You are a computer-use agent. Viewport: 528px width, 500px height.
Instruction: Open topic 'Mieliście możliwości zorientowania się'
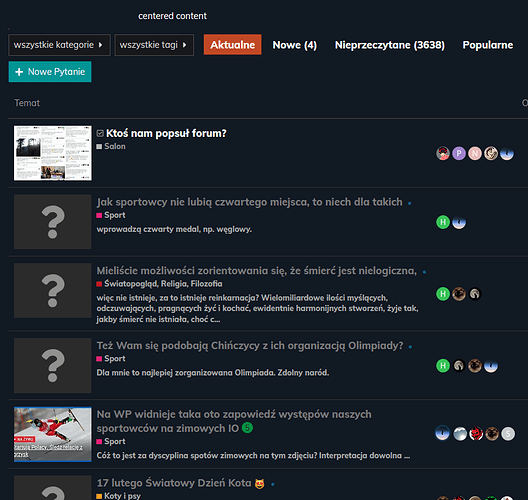pyautogui.click(x=257, y=270)
